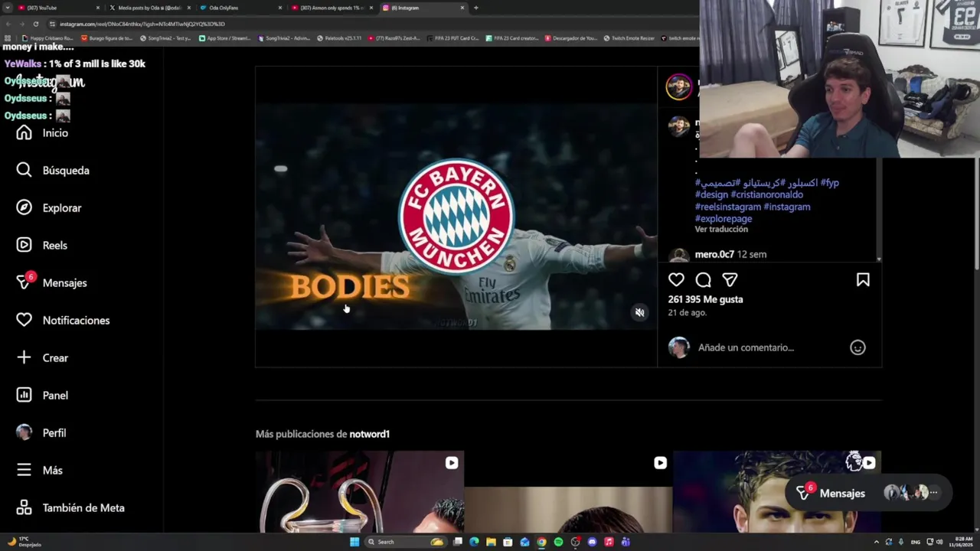Open Twitch Emote Resizer bookmark

(x=629, y=38)
